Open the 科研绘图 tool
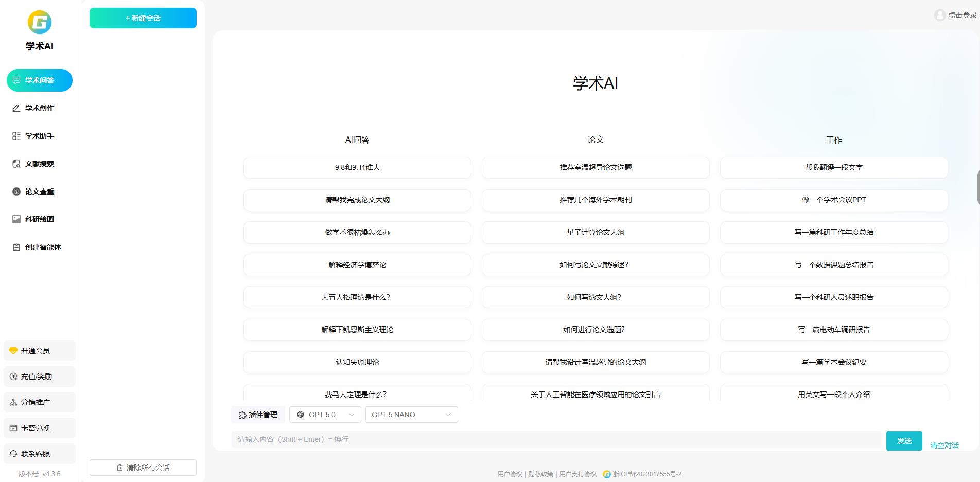Image resolution: width=980 pixels, height=482 pixels. pyautogui.click(x=40, y=219)
